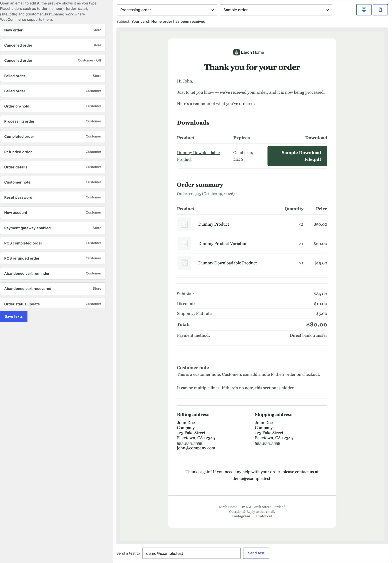Open the Payment gateway enabled email
Image resolution: width=392 pixels, height=563 pixels.
point(53,228)
